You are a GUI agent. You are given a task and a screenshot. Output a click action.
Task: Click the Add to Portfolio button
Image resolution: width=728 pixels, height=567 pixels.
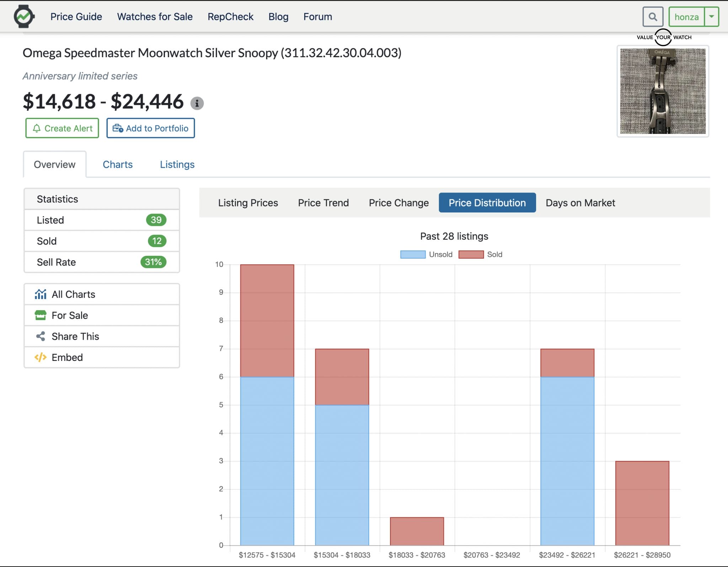[x=150, y=128]
